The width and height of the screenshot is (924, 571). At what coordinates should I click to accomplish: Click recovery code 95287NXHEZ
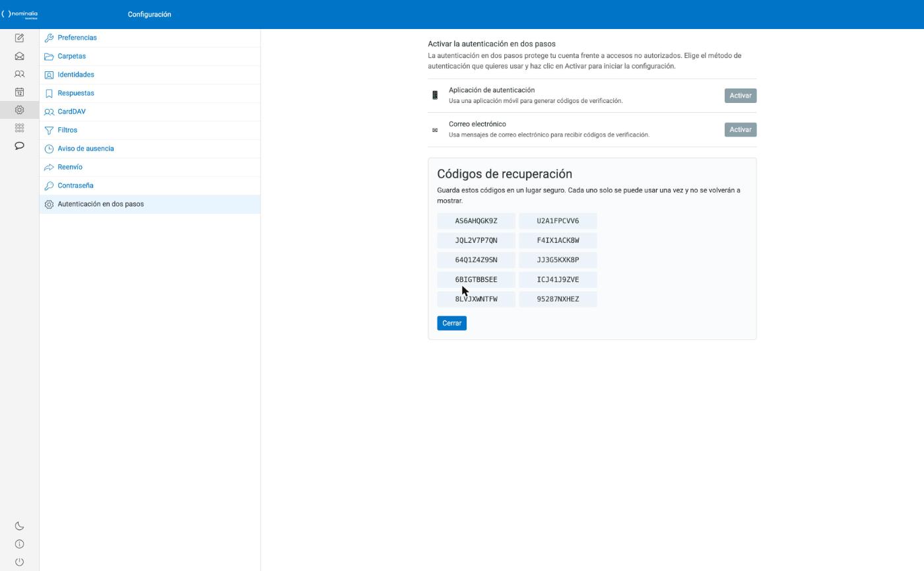coord(558,299)
